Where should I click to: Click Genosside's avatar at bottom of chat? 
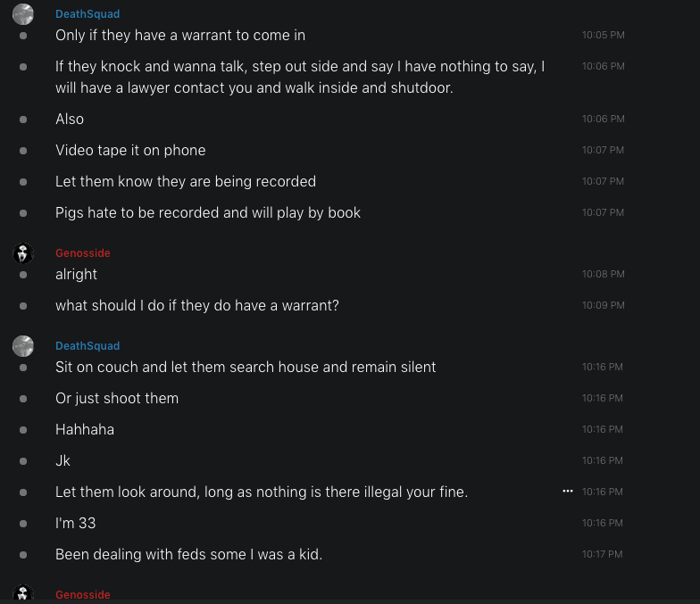point(23,594)
